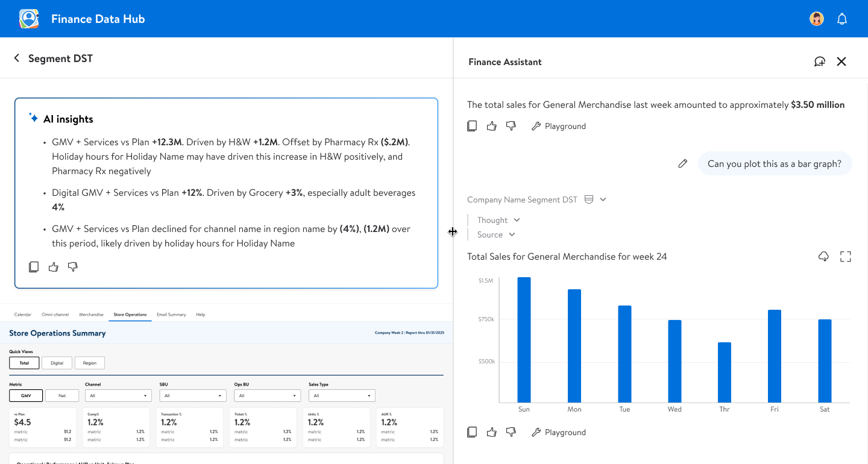Viewport: 868px width, 464px height.
Task: Open the Email Summary tab
Action: click(171, 315)
